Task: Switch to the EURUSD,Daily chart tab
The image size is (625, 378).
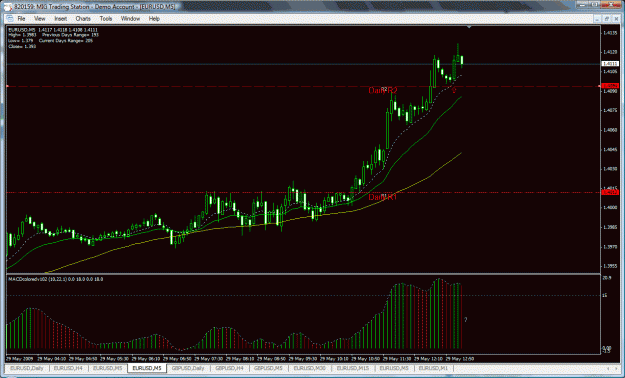Action: pos(27,368)
